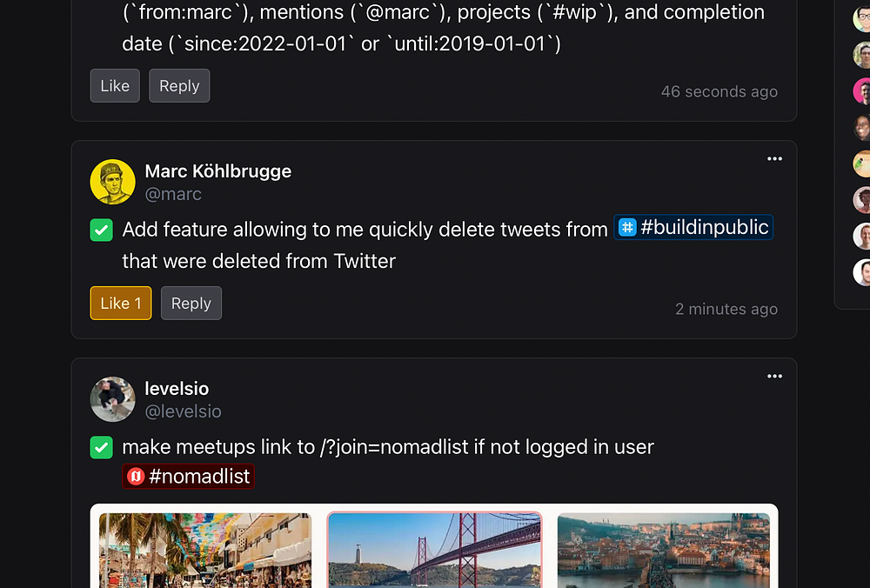Open the @levelsio handle link
This screenshot has width=870, height=588.
click(x=183, y=411)
